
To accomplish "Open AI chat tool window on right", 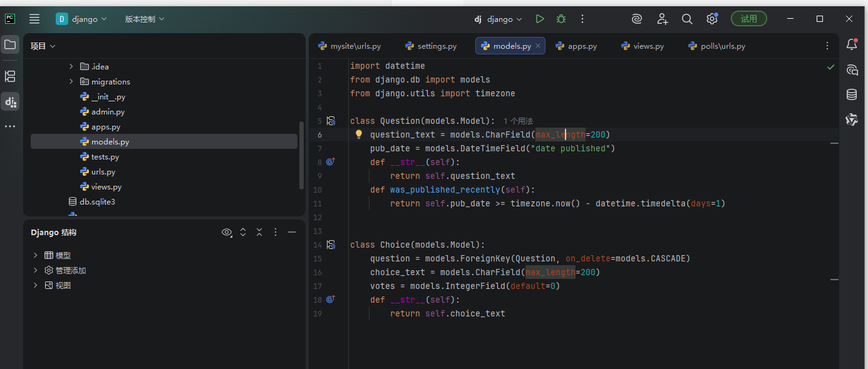I will tap(852, 69).
